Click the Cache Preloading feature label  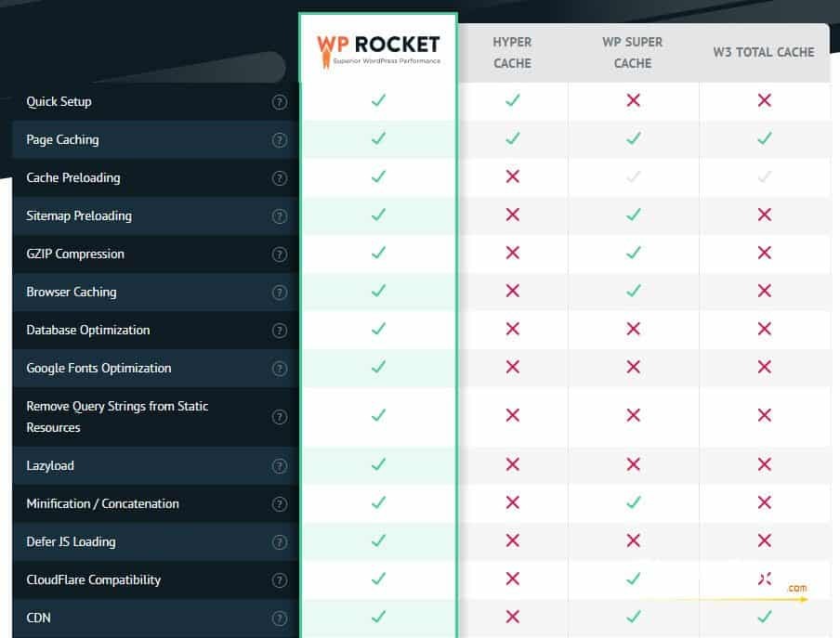click(x=73, y=177)
